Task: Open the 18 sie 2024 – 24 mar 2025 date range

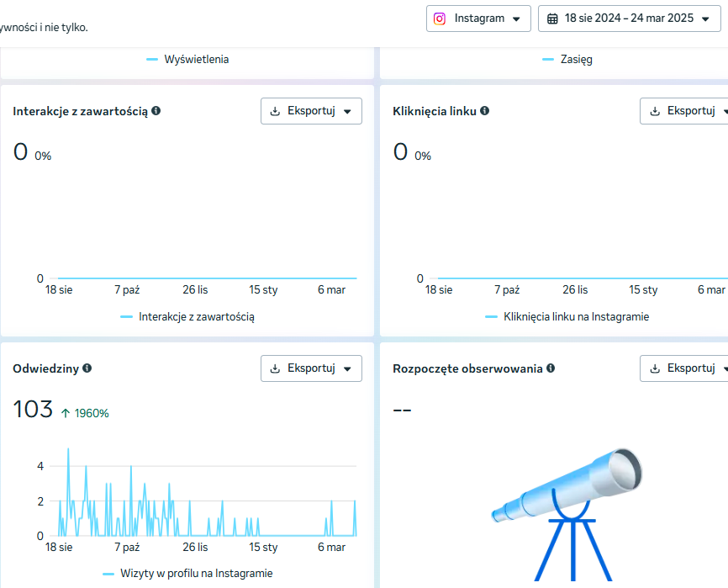Action: pyautogui.click(x=629, y=19)
